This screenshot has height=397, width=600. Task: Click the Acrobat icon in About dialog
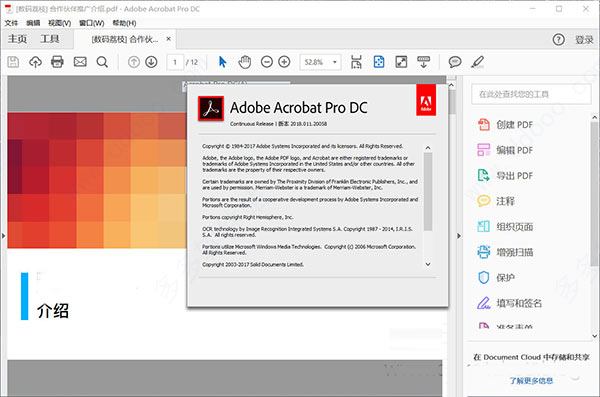211,109
